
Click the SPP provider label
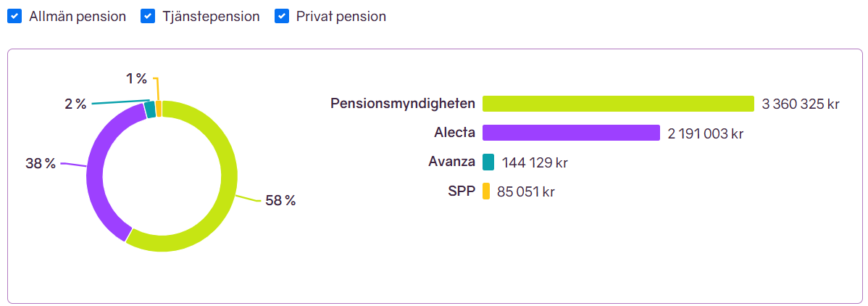[461, 191]
